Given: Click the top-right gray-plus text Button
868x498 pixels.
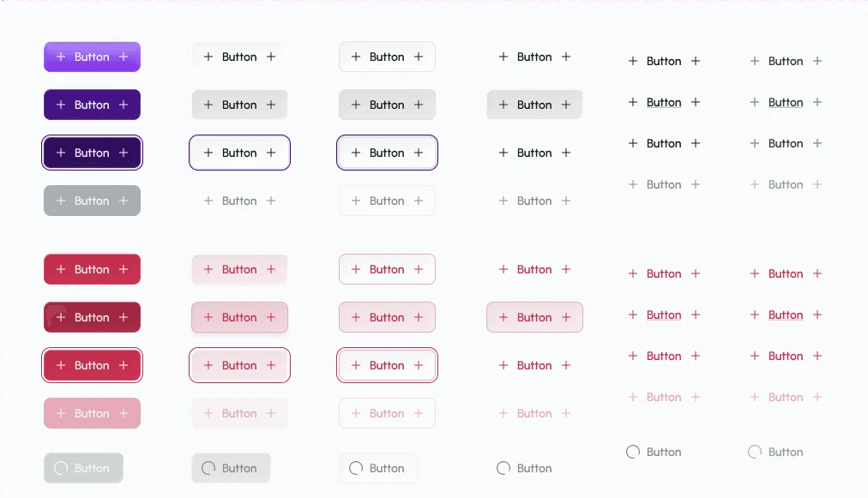Looking at the screenshot, I should pyautogui.click(x=786, y=61).
